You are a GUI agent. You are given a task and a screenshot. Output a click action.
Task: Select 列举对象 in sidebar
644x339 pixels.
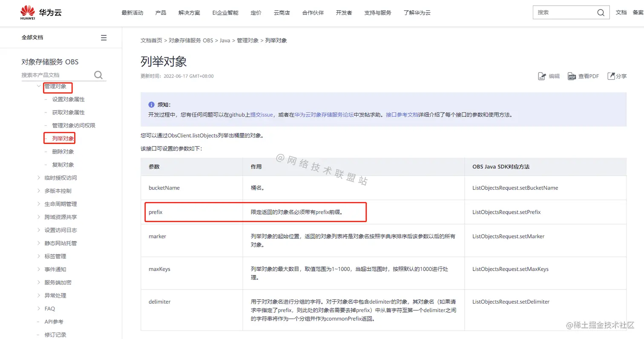(63, 139)
